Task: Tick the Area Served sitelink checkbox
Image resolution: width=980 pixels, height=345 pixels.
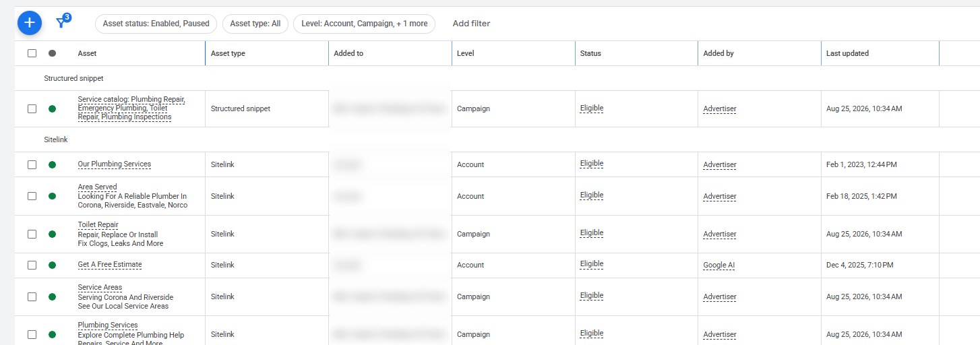Action: [x=32, y=196]
